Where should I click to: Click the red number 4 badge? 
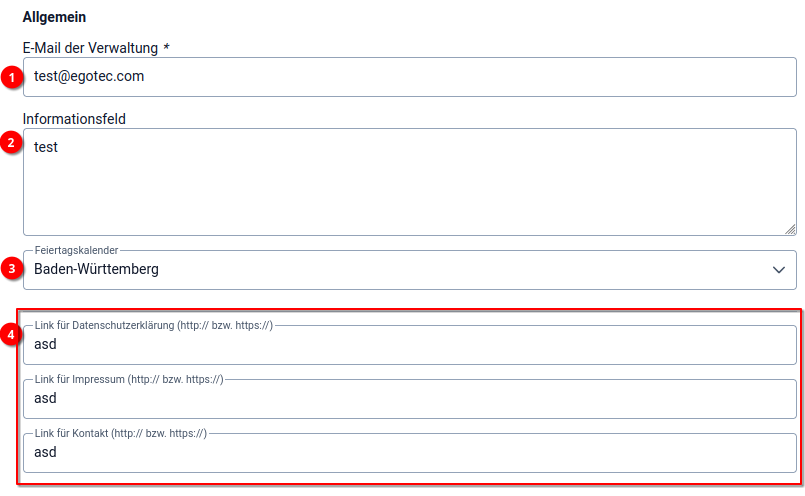coord(12,334)
